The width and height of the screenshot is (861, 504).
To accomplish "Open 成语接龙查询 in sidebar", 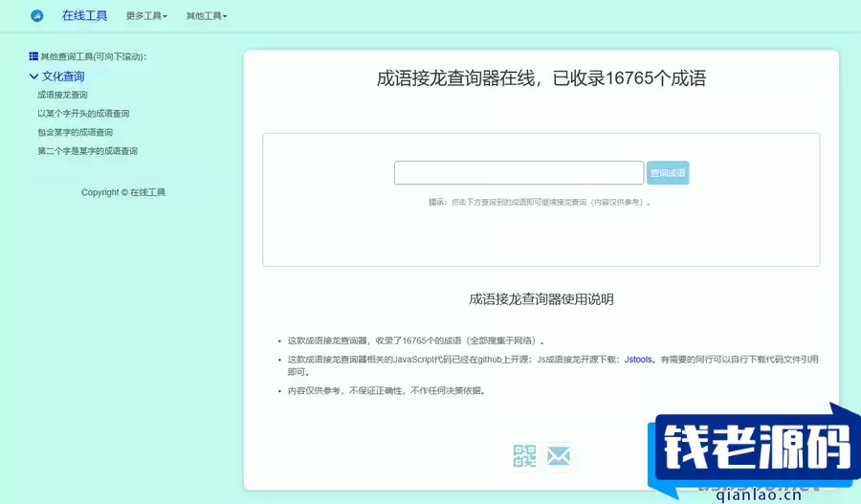I will [62, 95].
